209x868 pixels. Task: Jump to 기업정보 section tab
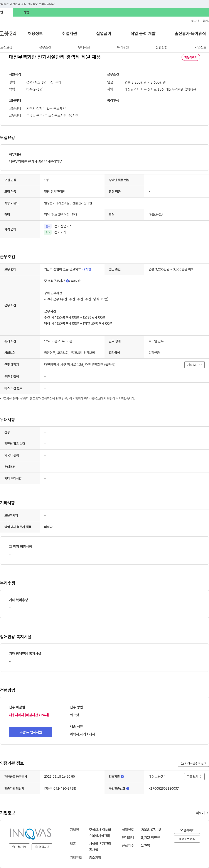200,47
